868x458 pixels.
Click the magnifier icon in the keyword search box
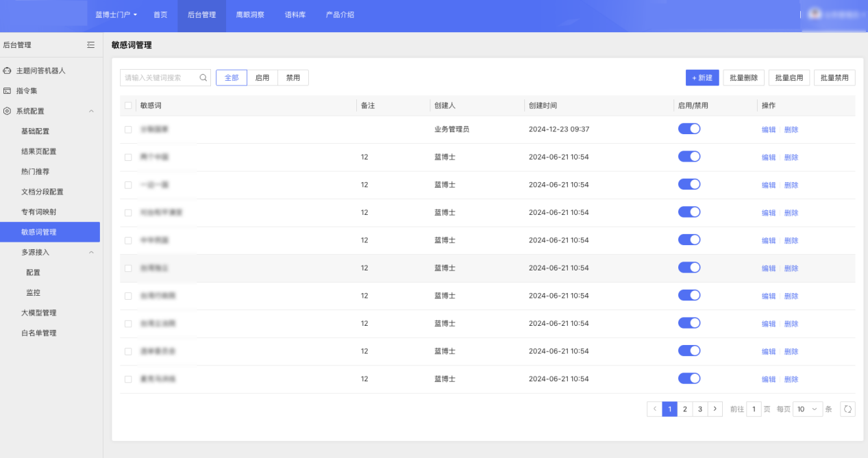coord(203,78)
